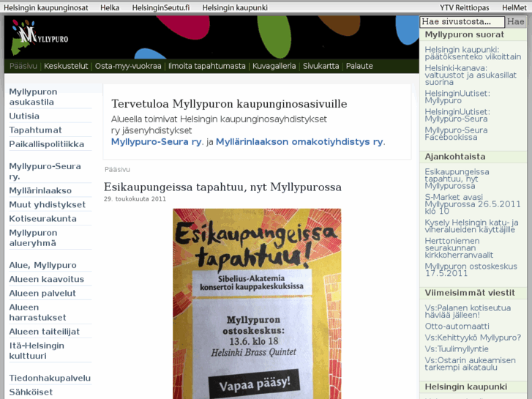
Task: Open Myllypuro-Seura ry. sidebar link
Action: 45,171
